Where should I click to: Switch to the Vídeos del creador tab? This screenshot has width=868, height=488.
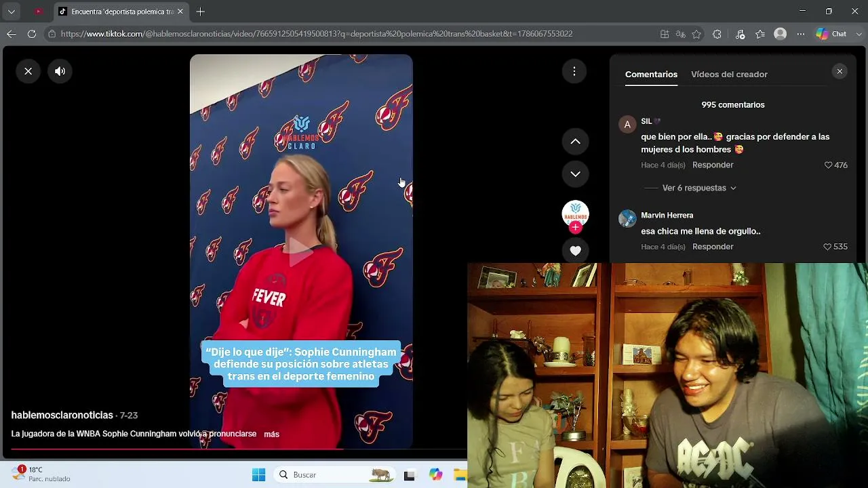coord(729,75)
